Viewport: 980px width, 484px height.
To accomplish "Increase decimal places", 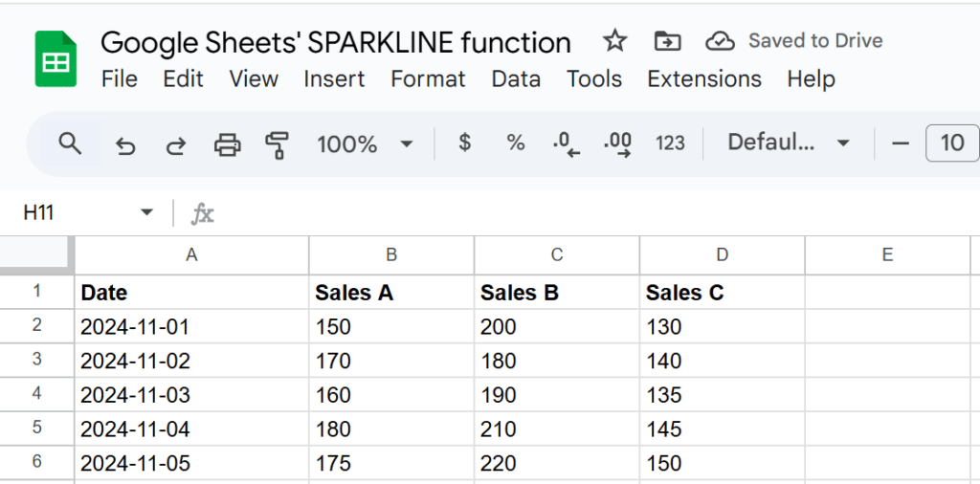I will click(x=617, y=144).
